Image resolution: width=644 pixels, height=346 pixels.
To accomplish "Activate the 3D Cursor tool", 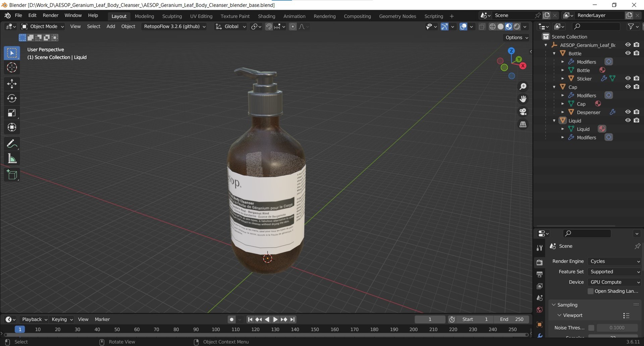I will tap(12, 67).
